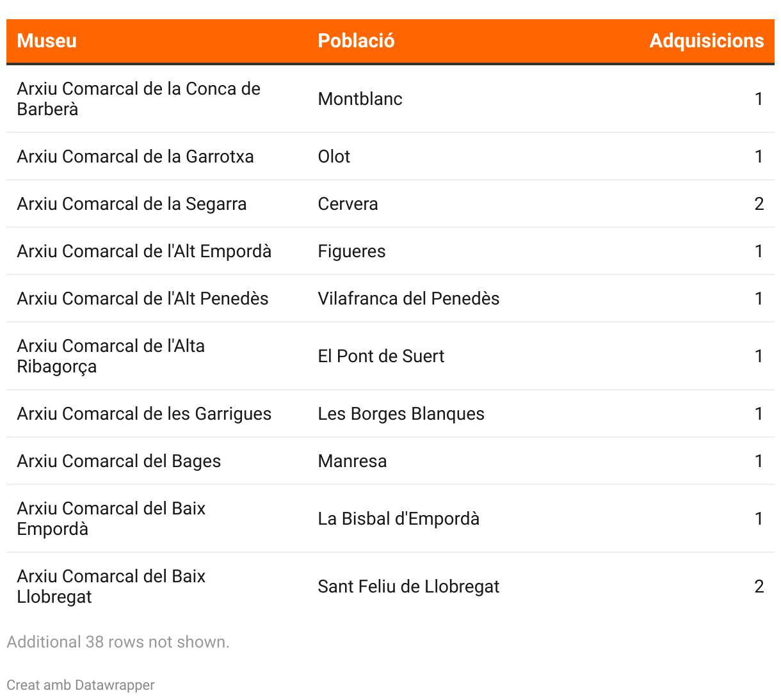Select the Arxiu Comarcal de la Segarra cell
The image size is (781, 700).
[132, 204]
